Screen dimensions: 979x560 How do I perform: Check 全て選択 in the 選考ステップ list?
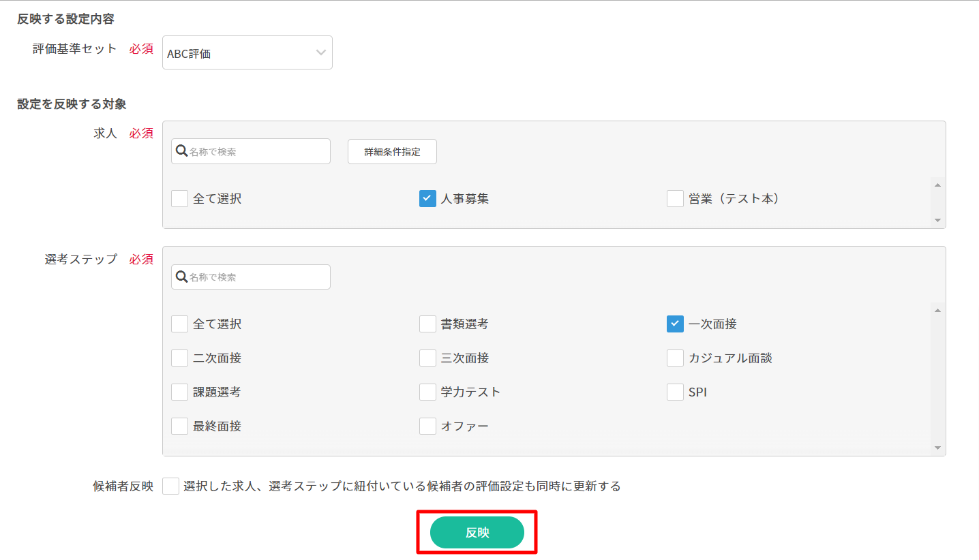click(180, 324)
